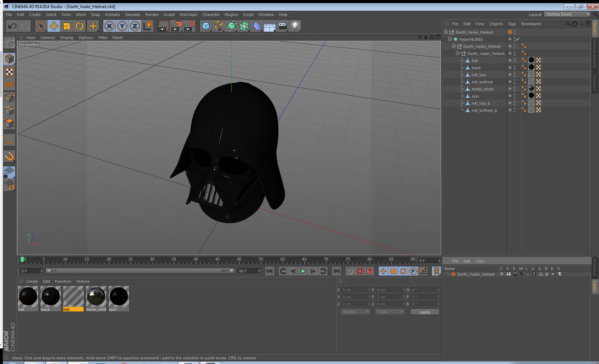This screenshot has height=364, width=599.
Task: Collapse the root Darth_Vader_Helmet object
Action: coord(446,32)
